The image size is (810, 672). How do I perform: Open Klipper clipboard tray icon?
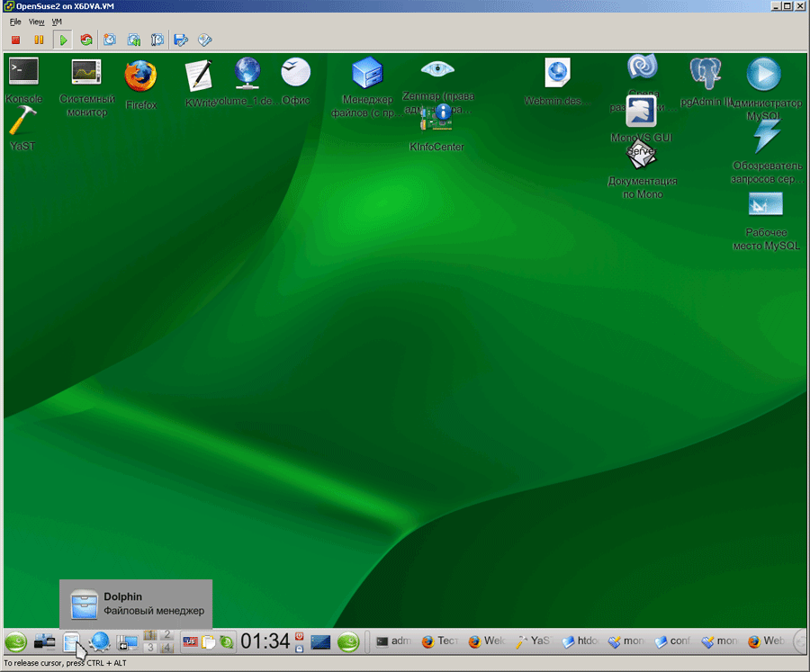[208, 642]
